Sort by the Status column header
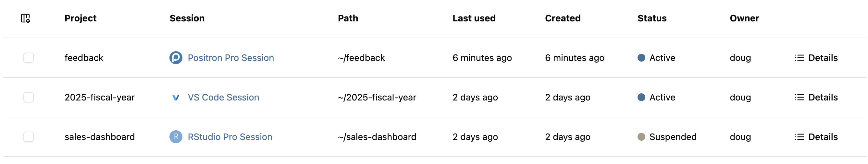 [x=651, y=18]
